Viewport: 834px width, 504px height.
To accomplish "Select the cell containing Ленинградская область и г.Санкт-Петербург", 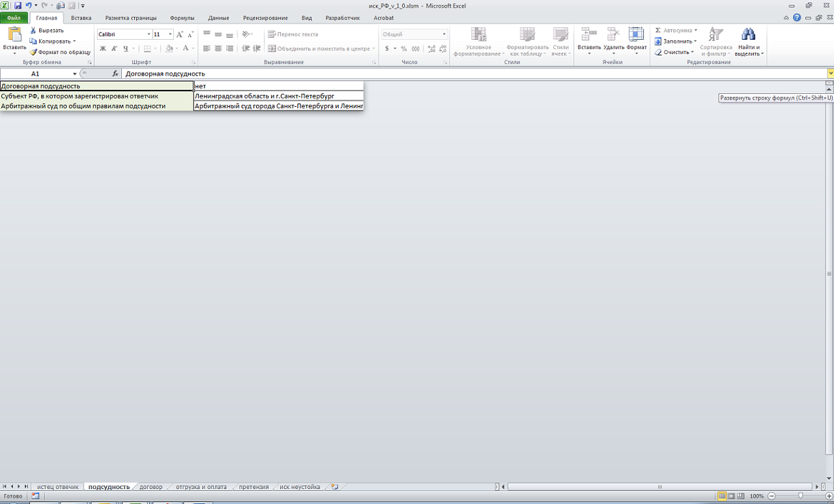I will 278,96.
